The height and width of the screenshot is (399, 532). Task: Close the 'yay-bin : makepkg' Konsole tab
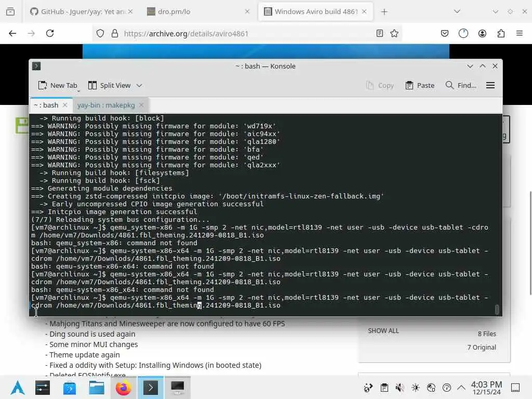coord(141,105)
